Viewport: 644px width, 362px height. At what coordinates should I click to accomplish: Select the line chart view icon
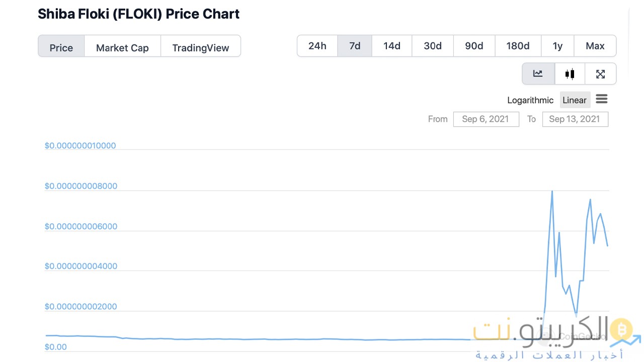[538, 74]
